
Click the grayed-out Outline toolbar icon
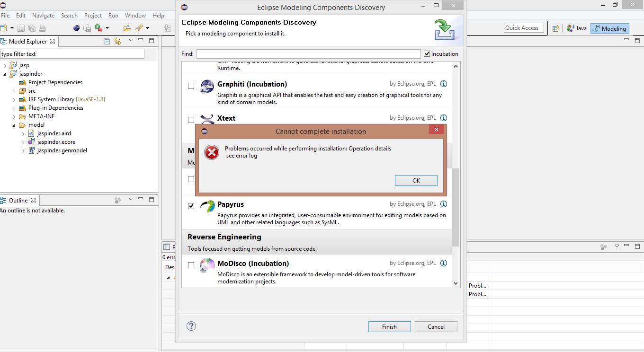pos(117,200)
